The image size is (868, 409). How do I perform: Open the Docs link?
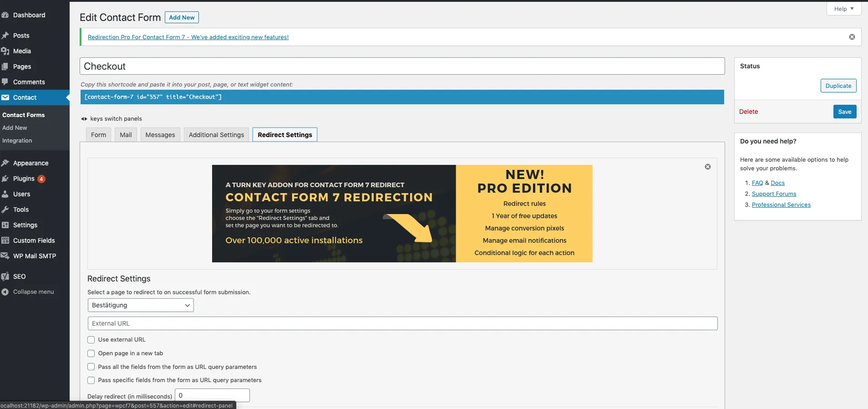(x=777, y=183)
